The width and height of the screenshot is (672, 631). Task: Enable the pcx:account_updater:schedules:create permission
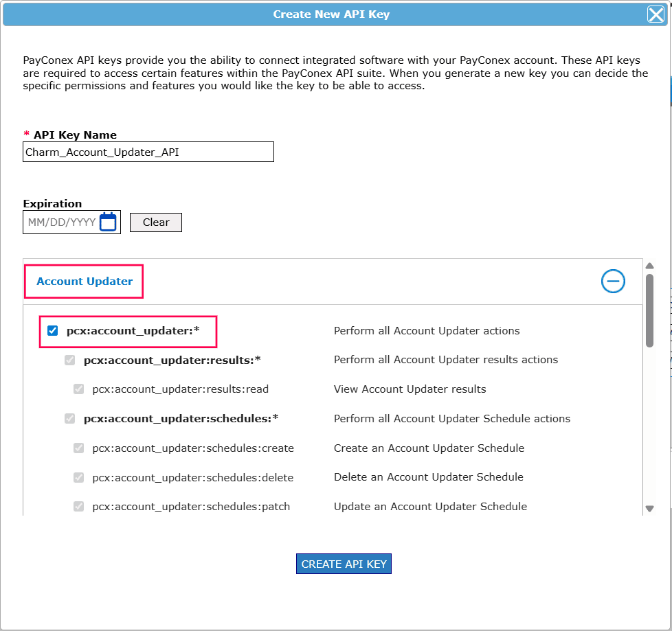78,448
